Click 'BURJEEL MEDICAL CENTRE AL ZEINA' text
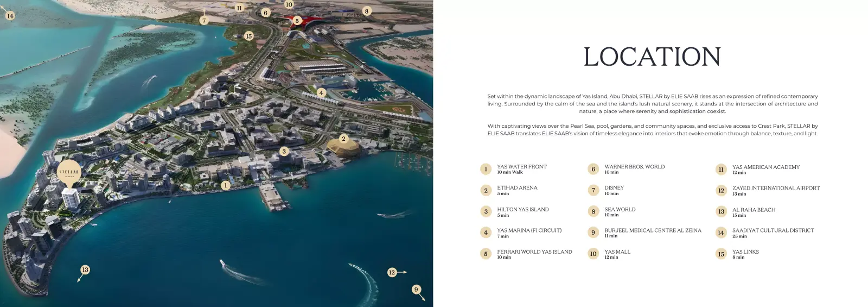This screenshot has height=307, width=868. (x=653, y=230)
